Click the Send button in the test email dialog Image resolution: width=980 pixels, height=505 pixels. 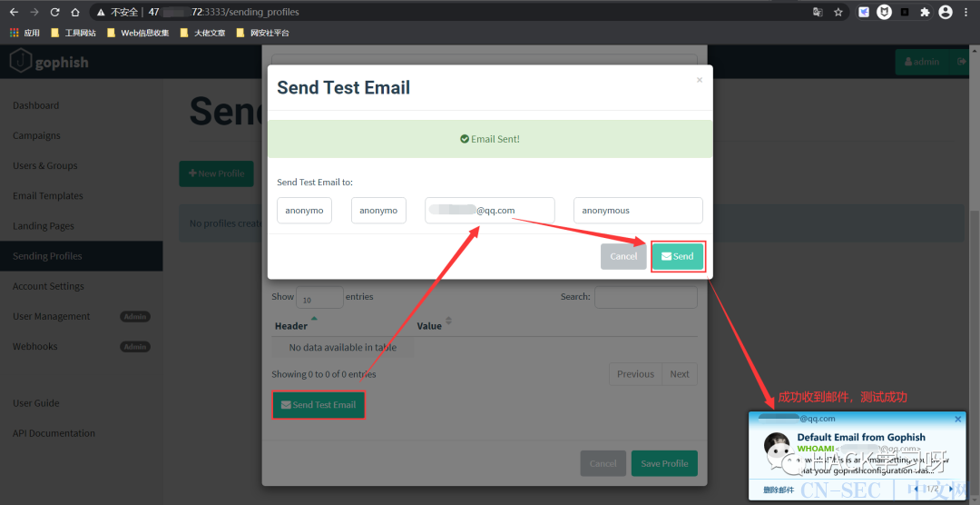click(677, 256)
